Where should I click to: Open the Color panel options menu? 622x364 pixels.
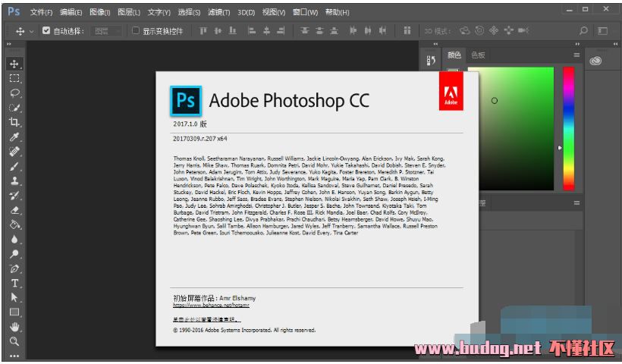pyautogui.click(x=576, y=55)
